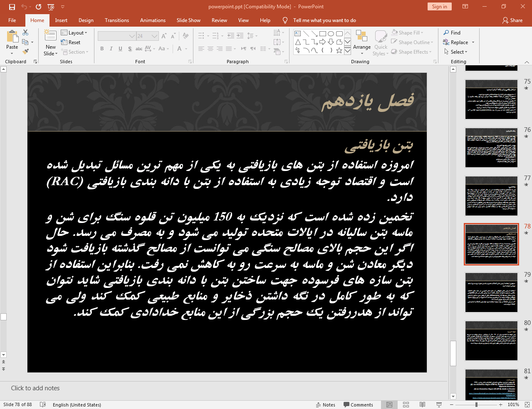Select slide 79 thumbnail

(491, 292)
